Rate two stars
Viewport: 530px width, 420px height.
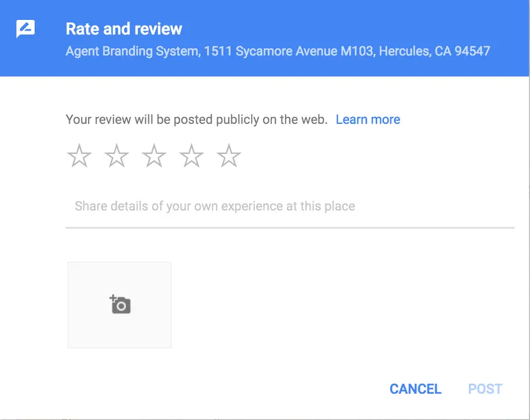point(117,156)
